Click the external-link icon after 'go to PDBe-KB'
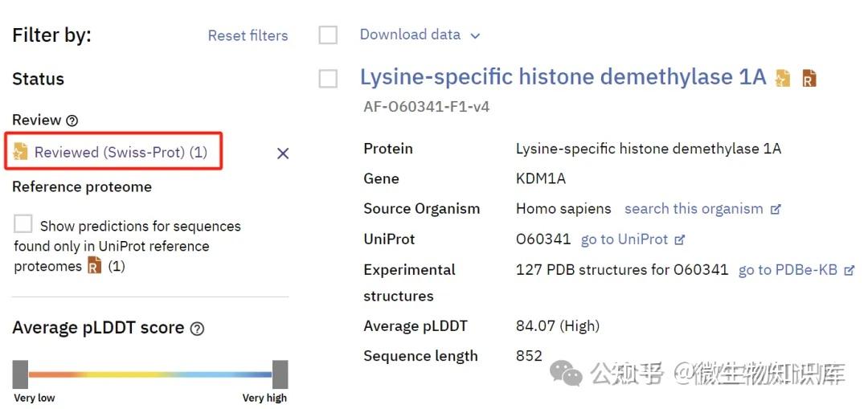The image size is (868, 409). tap(850, 270)
